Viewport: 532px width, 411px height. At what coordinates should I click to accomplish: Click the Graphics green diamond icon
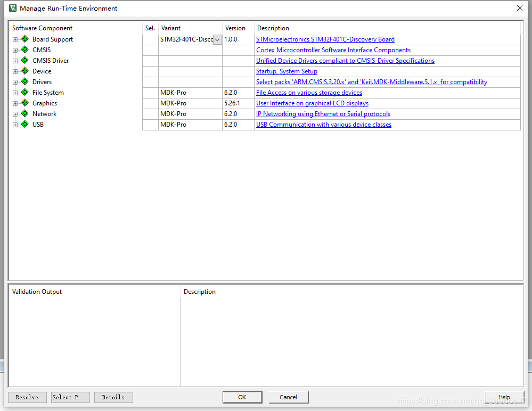pyautogui.click(x=25, y=103)
